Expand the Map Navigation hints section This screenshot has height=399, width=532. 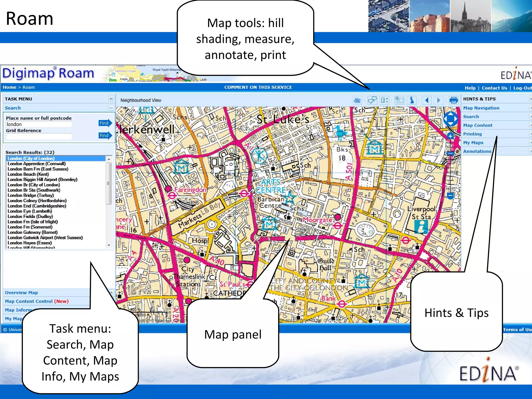point(530,108)
